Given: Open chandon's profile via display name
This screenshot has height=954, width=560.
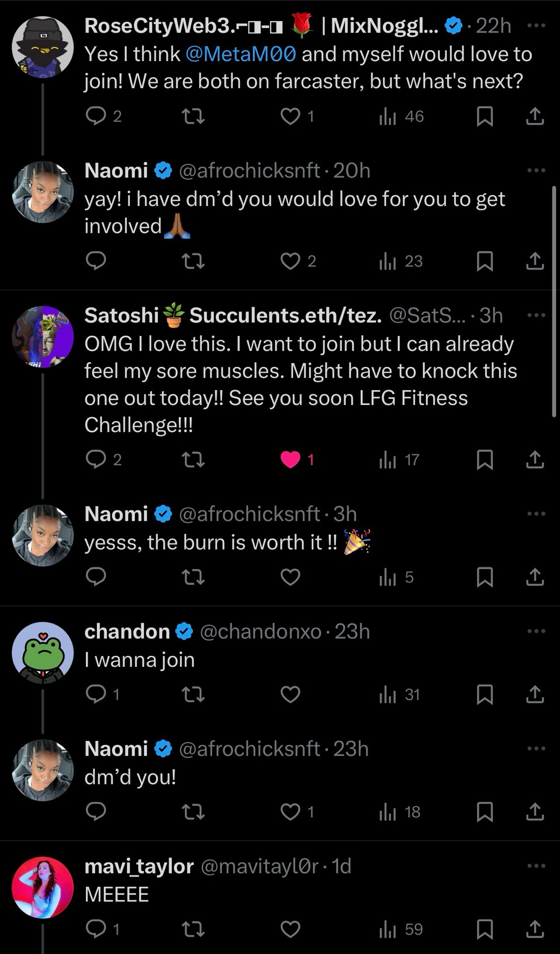Looking at the screenshot, I should [x=127, y=632].
